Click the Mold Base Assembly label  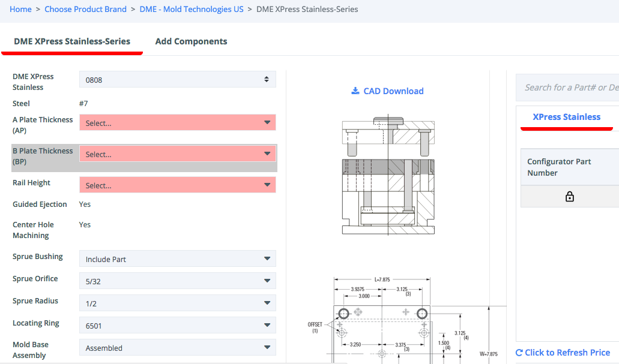(31, 350)
